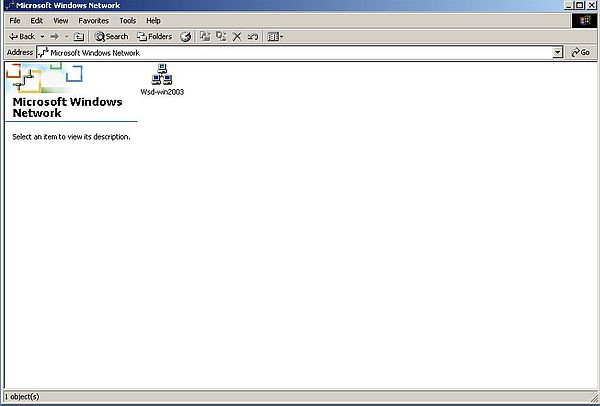Expand the Address bar dropdown arrow
The width and height of the screenshot is (600, 406).
pos(558,52)
